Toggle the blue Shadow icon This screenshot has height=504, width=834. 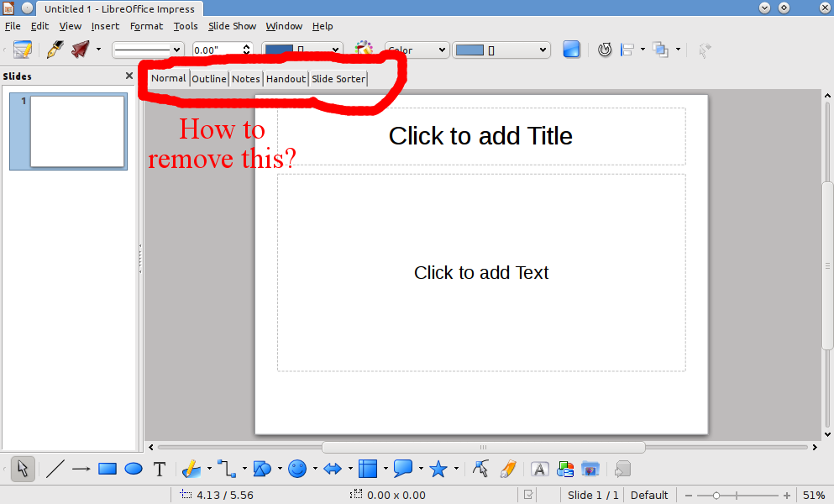tap(571, 50)
